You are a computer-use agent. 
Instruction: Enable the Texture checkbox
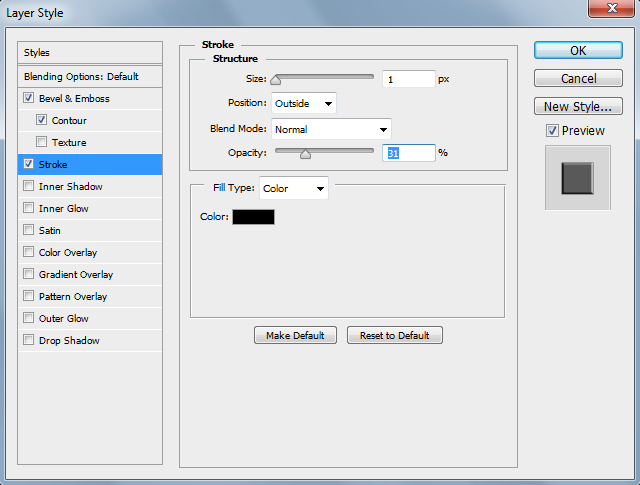(41, 142)
